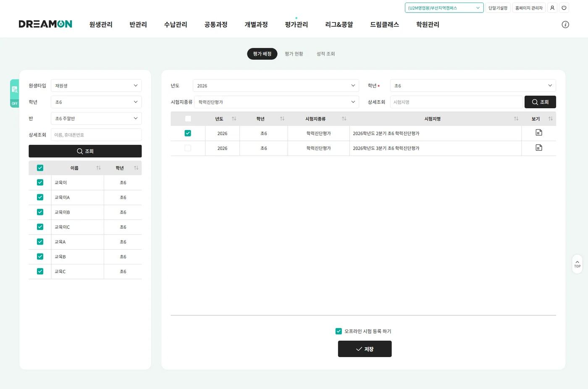Open 드림클래스 menu
The width and height of the screenshot is (588, 389).
point(384,24)
